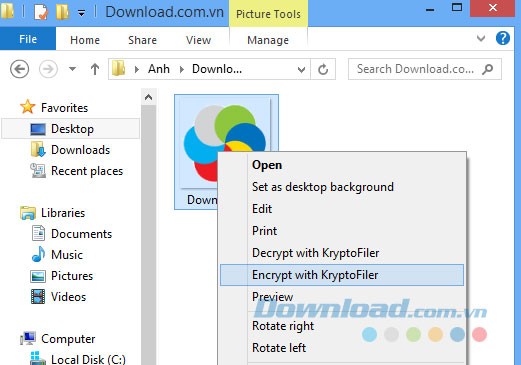Expand the arrow before Anh in address bar
Screen dimensions: 521x365
pyautogui.click(x=137, y=69)
